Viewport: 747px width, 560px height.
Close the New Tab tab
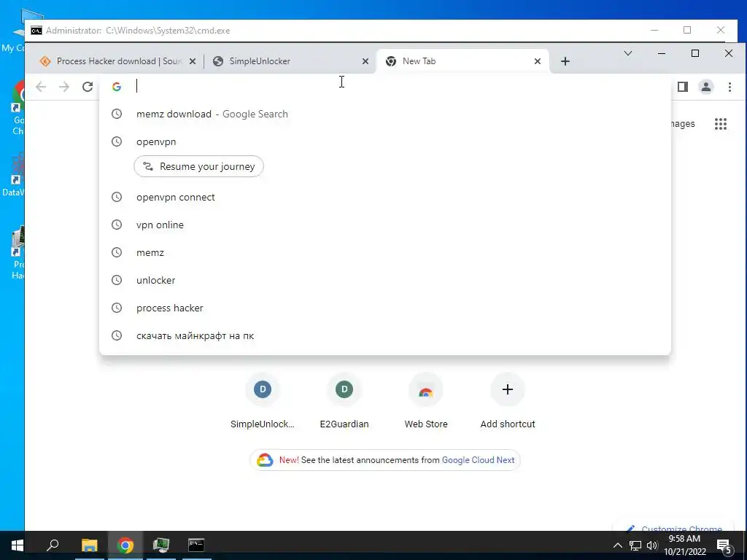click(538, 61)
